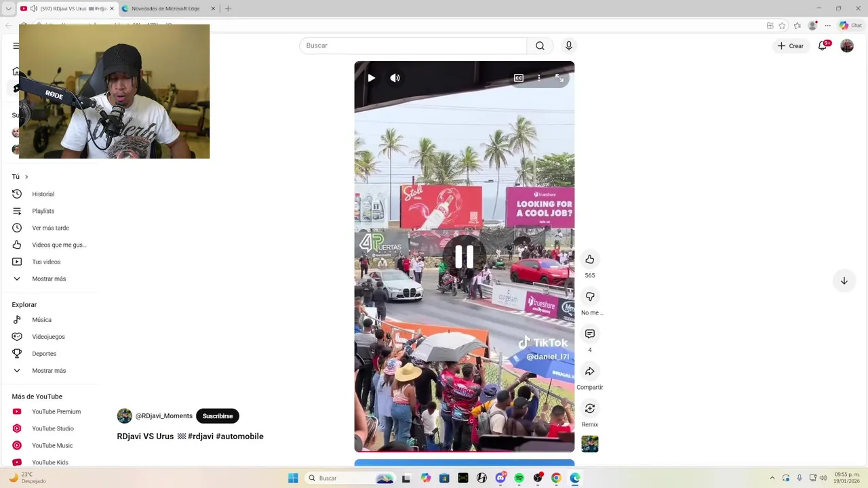Open Spotify from the taskbar

pos(519,478)
